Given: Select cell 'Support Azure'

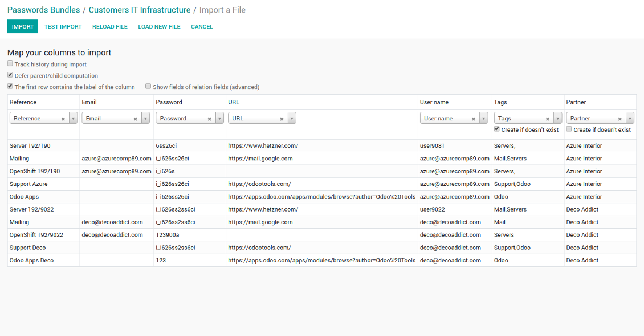Looking at the screenshot, I should (28, 184).
